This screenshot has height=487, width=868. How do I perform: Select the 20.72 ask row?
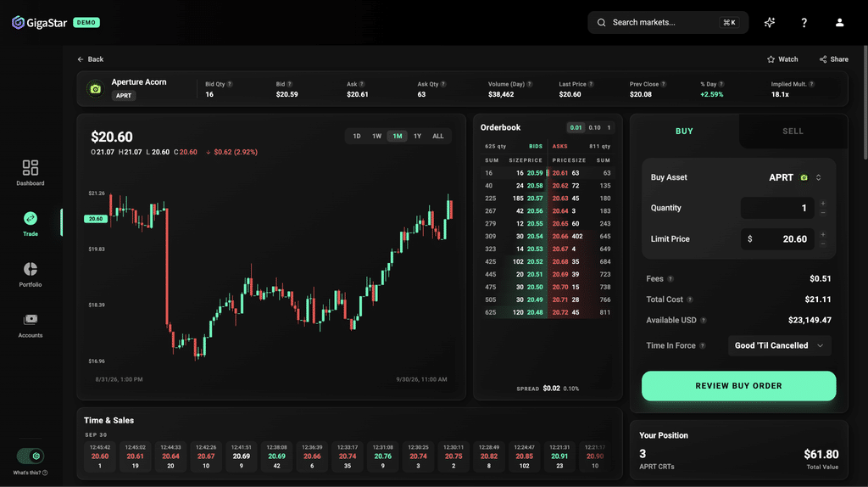coord(581,312)
